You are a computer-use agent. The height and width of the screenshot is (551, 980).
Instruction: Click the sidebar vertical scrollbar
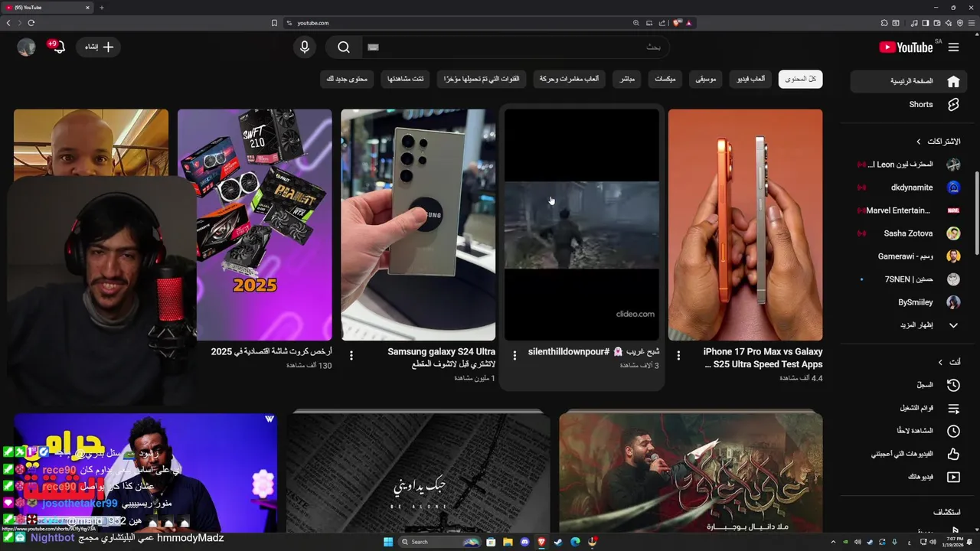976,214
